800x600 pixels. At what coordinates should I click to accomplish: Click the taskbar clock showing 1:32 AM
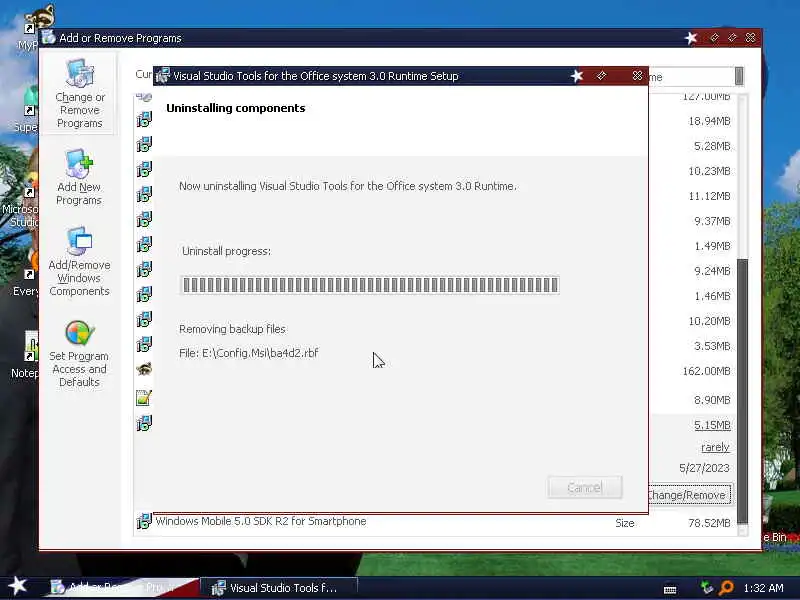pyautogui.click(x=764, y=588)
